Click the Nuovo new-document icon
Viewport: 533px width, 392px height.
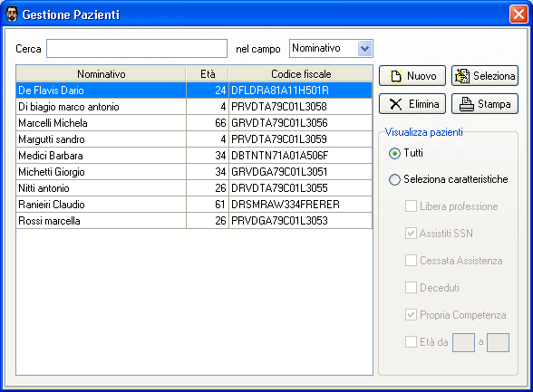396,76
